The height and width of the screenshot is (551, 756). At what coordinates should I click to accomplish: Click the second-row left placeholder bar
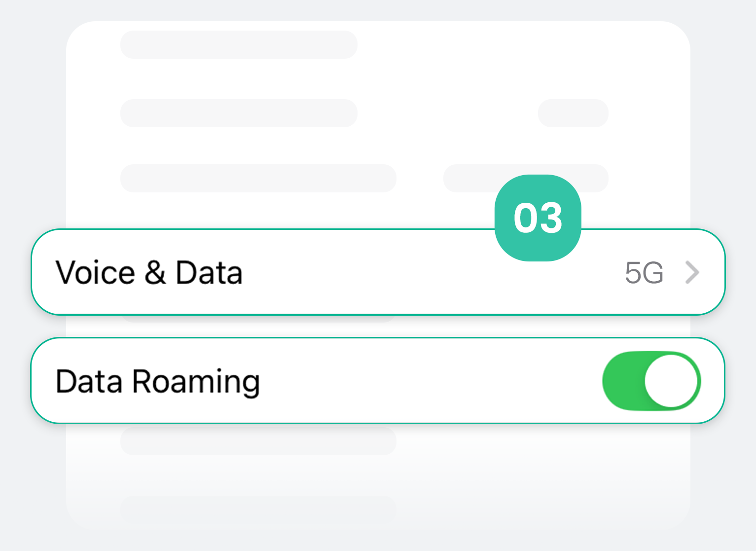click(x=239, y=113)
